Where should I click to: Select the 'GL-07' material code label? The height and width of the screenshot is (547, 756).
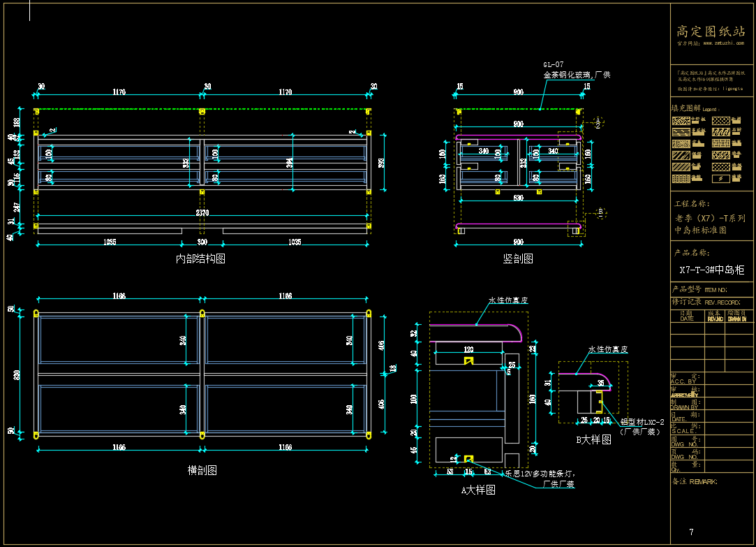[553, 65]
